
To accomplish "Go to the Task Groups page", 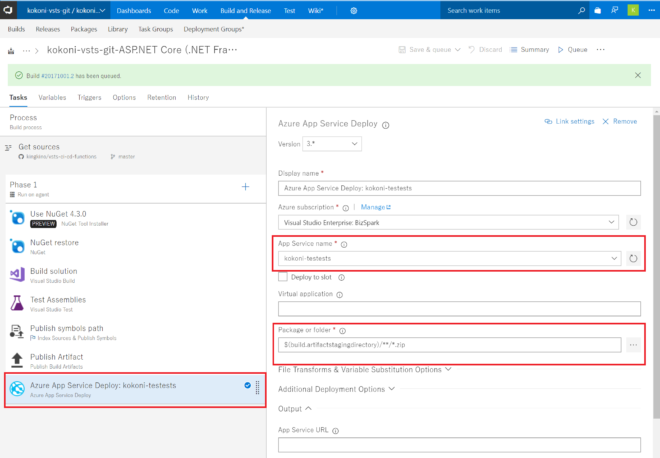I will 156,29.
